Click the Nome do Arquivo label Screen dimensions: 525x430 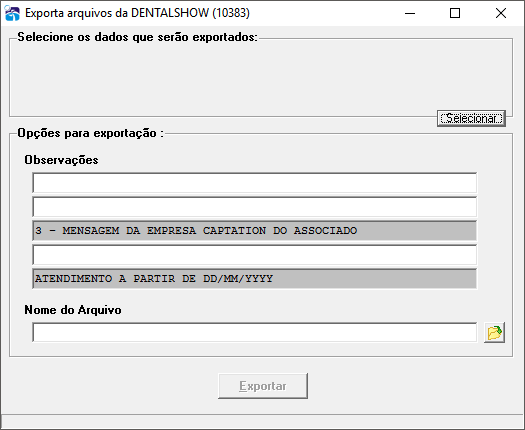[73, 310]
